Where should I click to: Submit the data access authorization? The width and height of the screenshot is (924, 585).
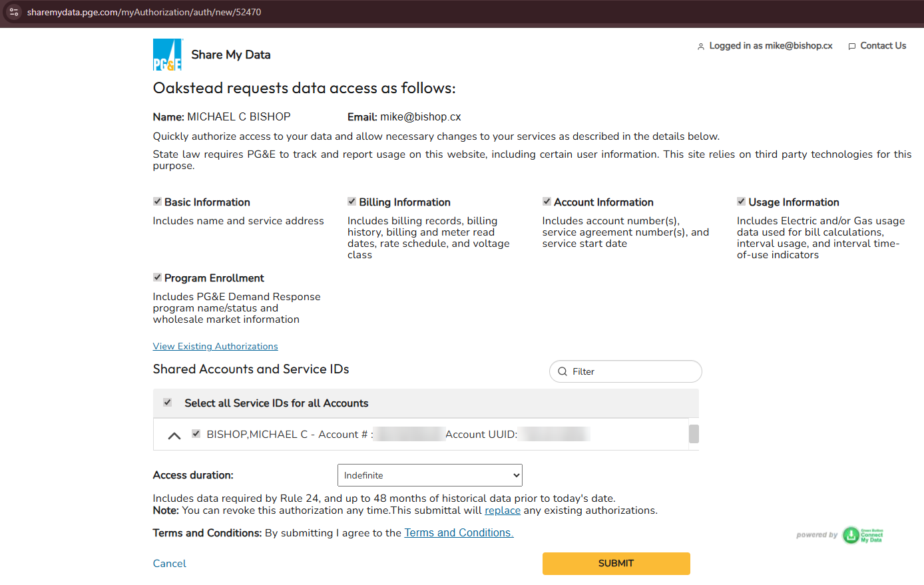(616, 564)
